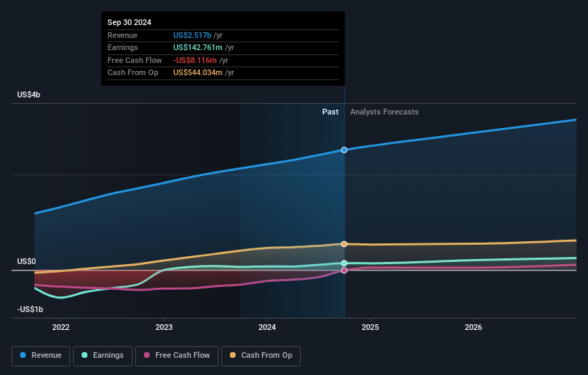
Task: Click the tooltip's Free Cash Flow row label
Action: click(135, 60)
